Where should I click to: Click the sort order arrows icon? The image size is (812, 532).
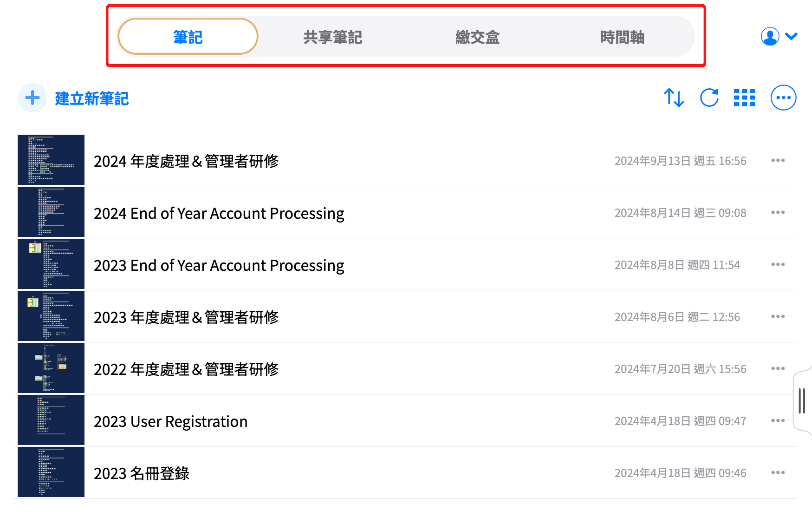pos(674,98)
